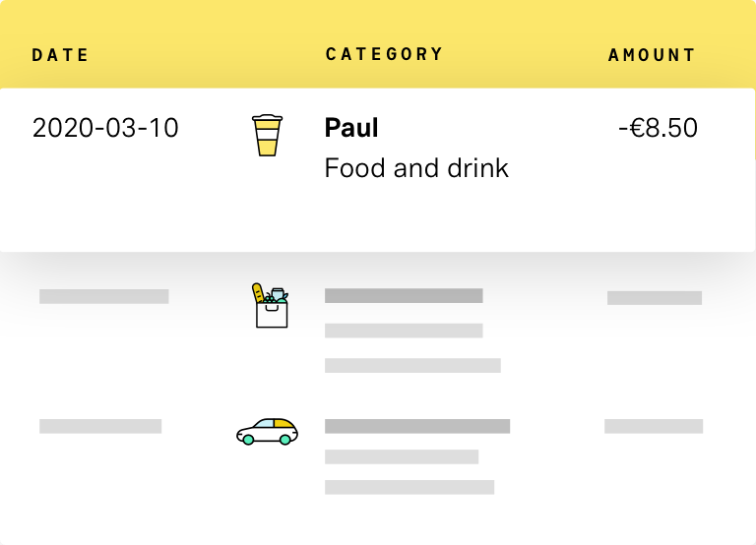Click the middle description line of groceries row
This screenshot has width=756, height=545.
404,331
